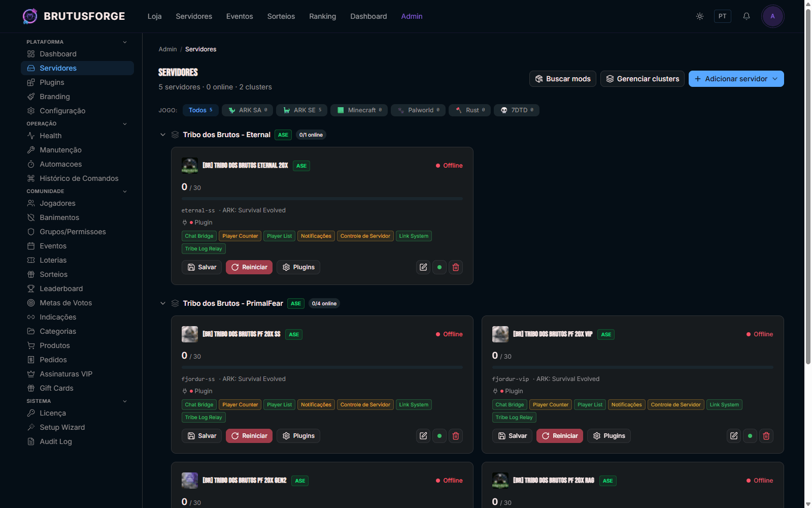The height and width of the screenshot is (508, 812).
Task: Open Jogadores in the sidebar
Action: click(x=77, y=203)
